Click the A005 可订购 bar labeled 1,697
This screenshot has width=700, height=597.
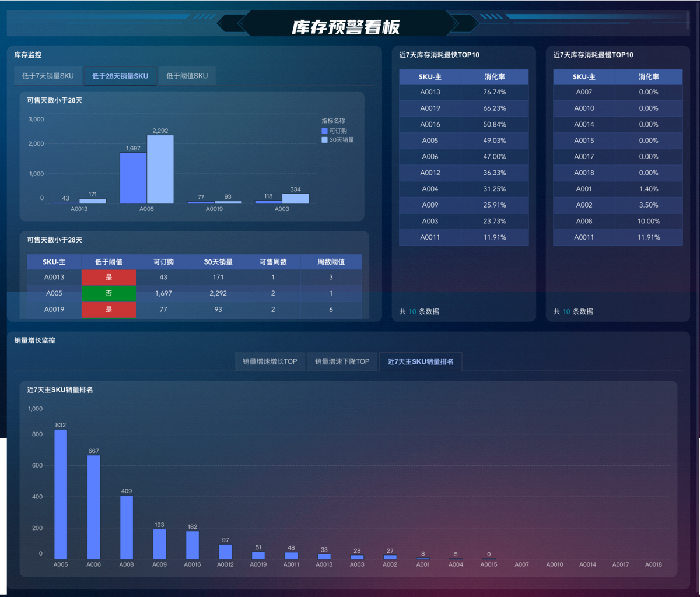(133, 178)
